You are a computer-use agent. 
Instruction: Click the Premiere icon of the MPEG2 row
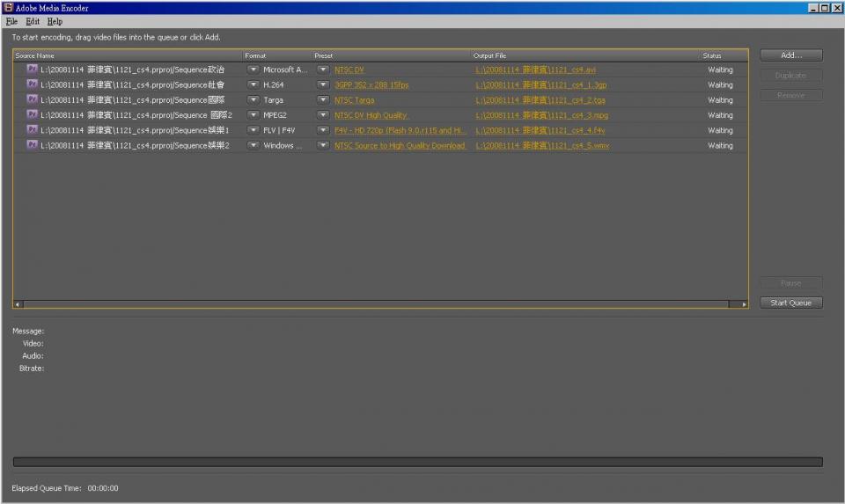[x=32, y=114]
